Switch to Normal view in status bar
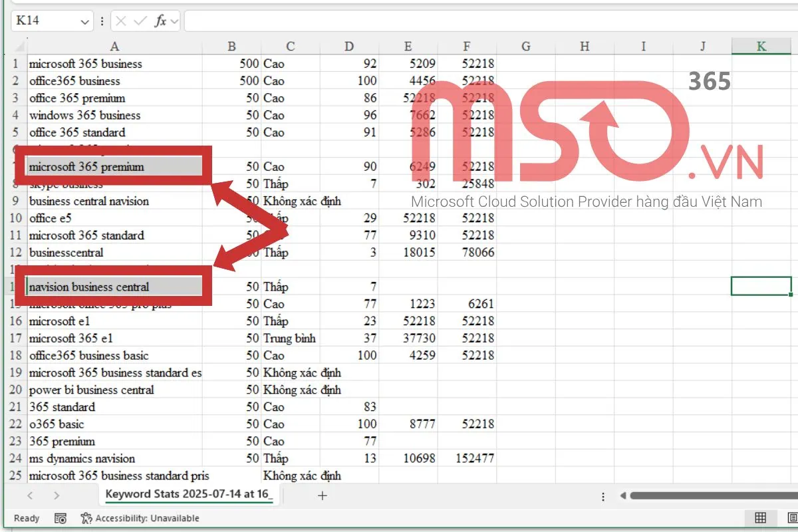The height and width of the screenshot is (532, 798). pos(760,518)
